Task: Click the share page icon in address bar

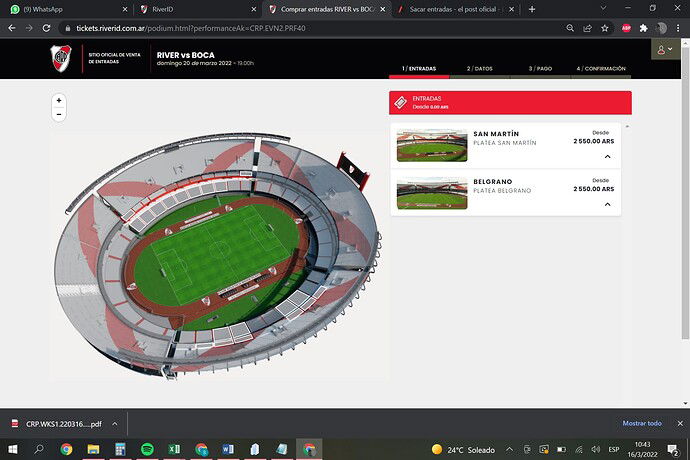Action: point(588,28)
